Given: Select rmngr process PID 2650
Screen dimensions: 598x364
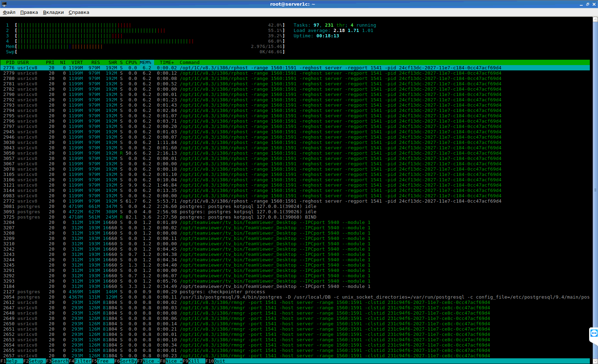Looking at the screenshot, I should 295,324.
